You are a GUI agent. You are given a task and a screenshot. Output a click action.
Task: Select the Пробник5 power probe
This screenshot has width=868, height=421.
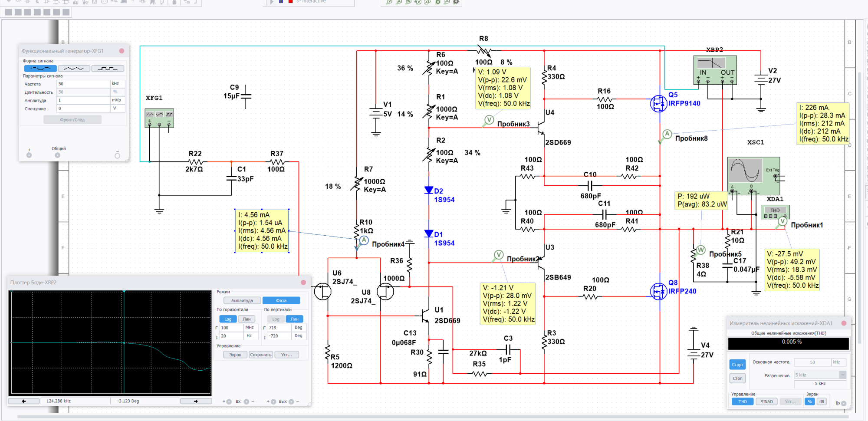pos(700,250)
